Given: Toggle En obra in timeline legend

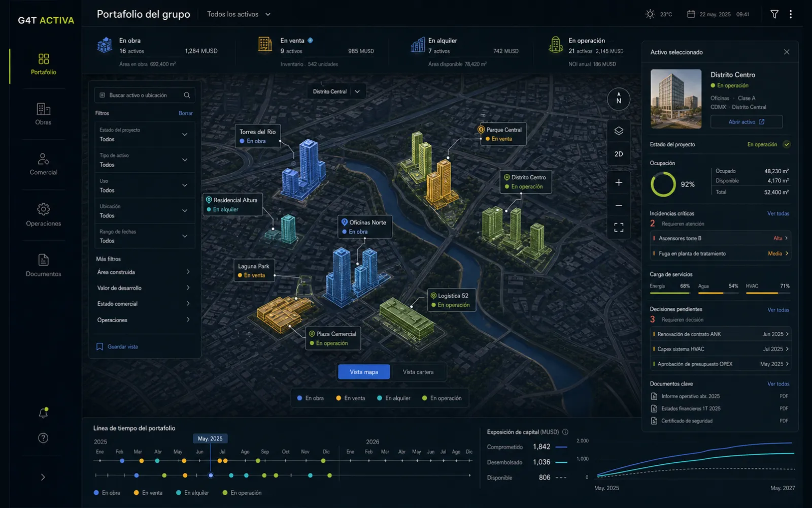Looking at the screenshot, I should (107, 493).
